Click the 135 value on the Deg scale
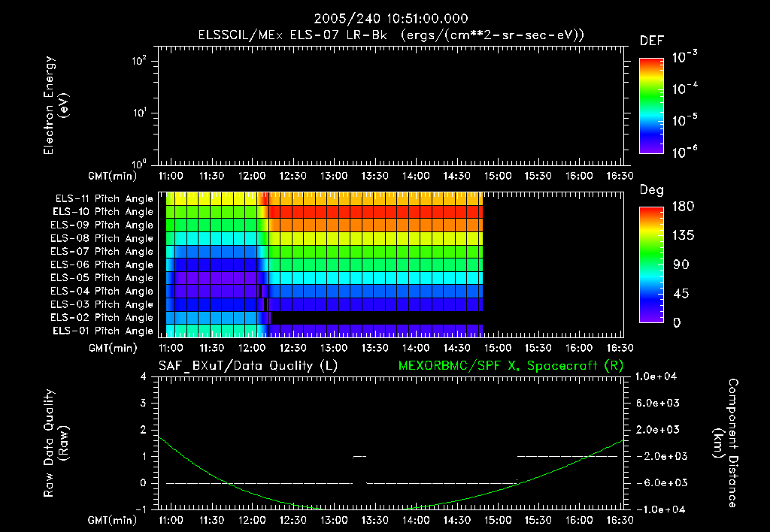Image resolution: width=770 pixels, height=532 pixels. tap(683, 236)
